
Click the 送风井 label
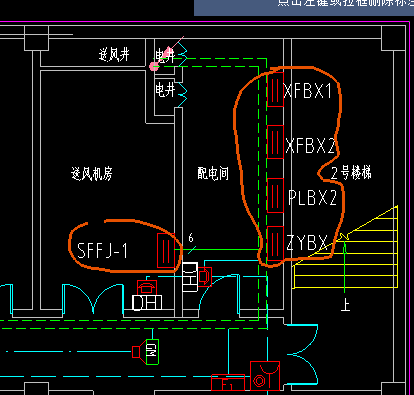(114, 54)
